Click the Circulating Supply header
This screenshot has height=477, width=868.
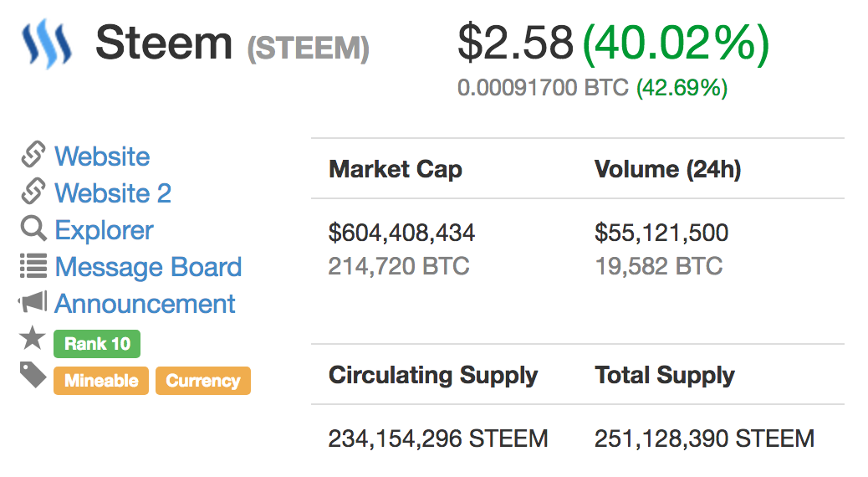[x=433, y=376]
